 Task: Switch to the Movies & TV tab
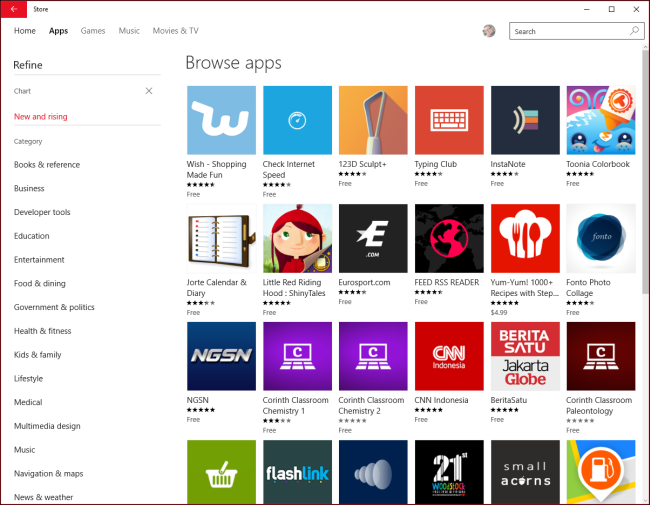click(176, 31)
